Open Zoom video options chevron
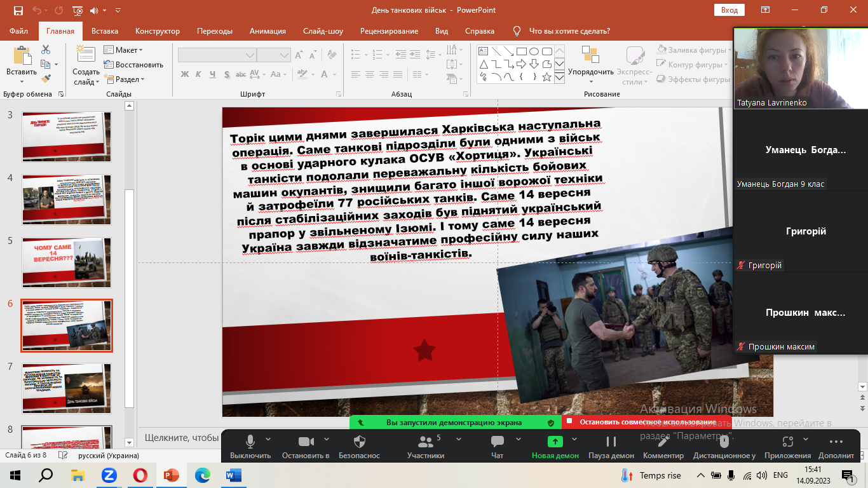This screenshot has height=488, width=868. (x=327, y=438)
